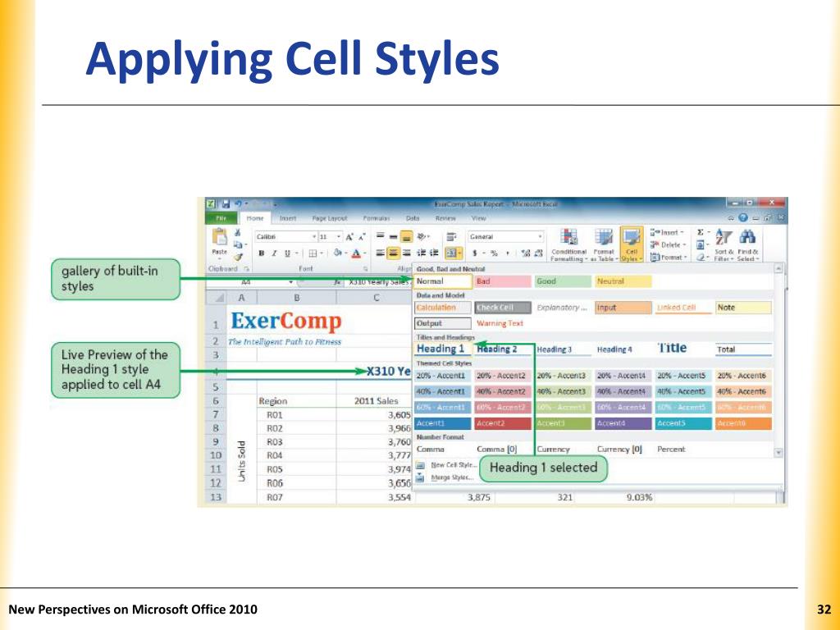Open the Calibri font name dropdown

pyautogui.click(x=314, y=237)
